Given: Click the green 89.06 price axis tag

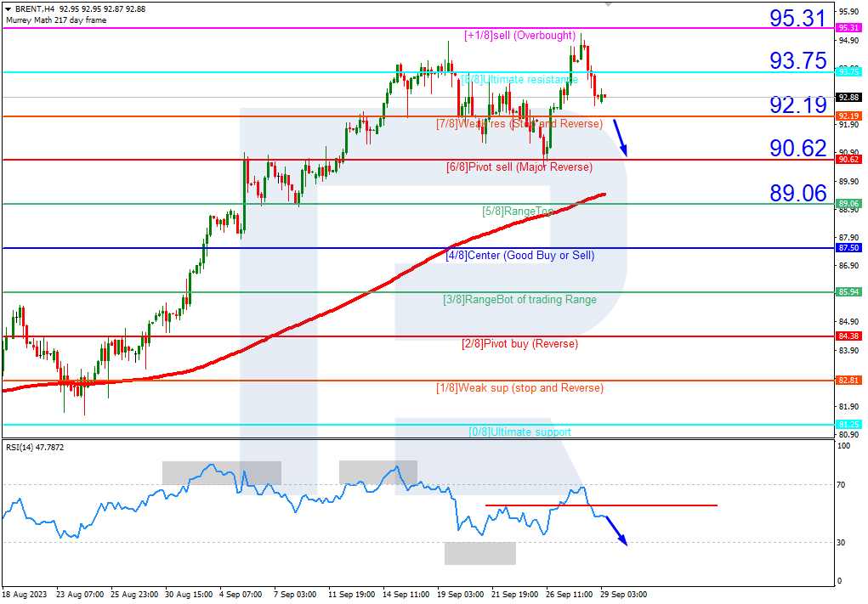Looking at the screenshot, I should point(848,204).
